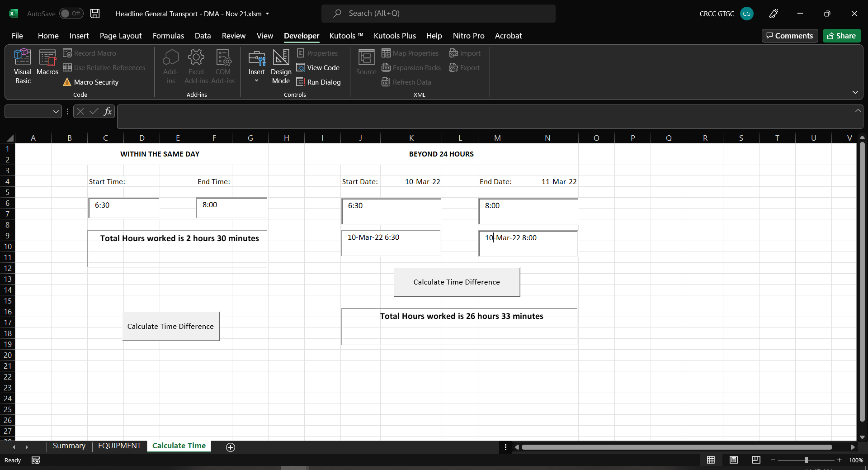
Task: Switch to Page Layout view in status bar
Action: tap(733, 460)
